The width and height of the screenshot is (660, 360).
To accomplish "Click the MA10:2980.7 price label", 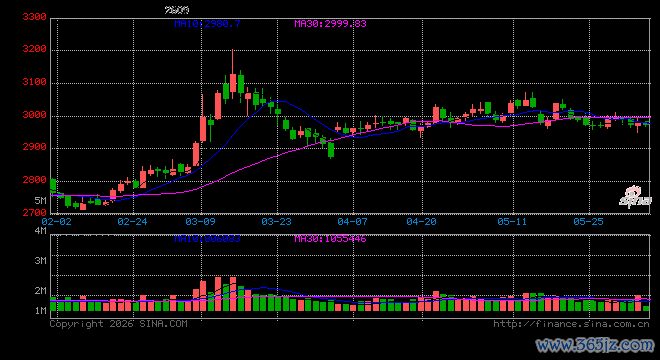I will tap(208, 24).
